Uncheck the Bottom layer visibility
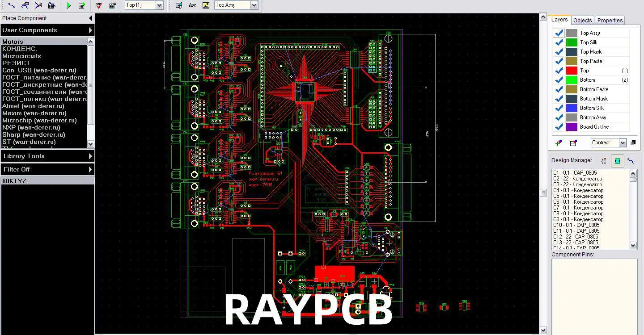This screenshot has width=644, height=335. point(559,80)
